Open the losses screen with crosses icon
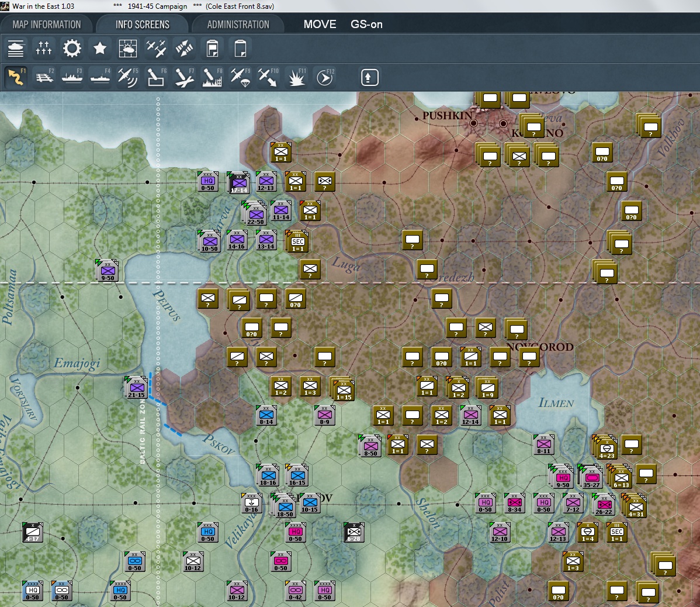The width and height of the screenshot is (700, 607). click(44, 49)
